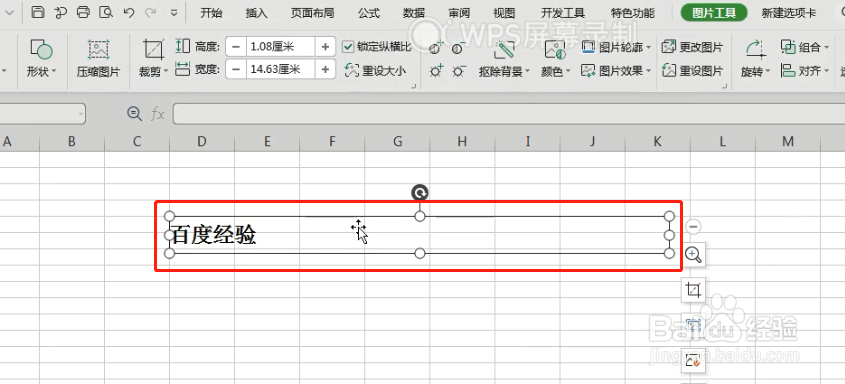Image resolution: width=845 pixels, height=384 pixels.
Task: Open the 开发工具 tab
Action: (563, 13)
